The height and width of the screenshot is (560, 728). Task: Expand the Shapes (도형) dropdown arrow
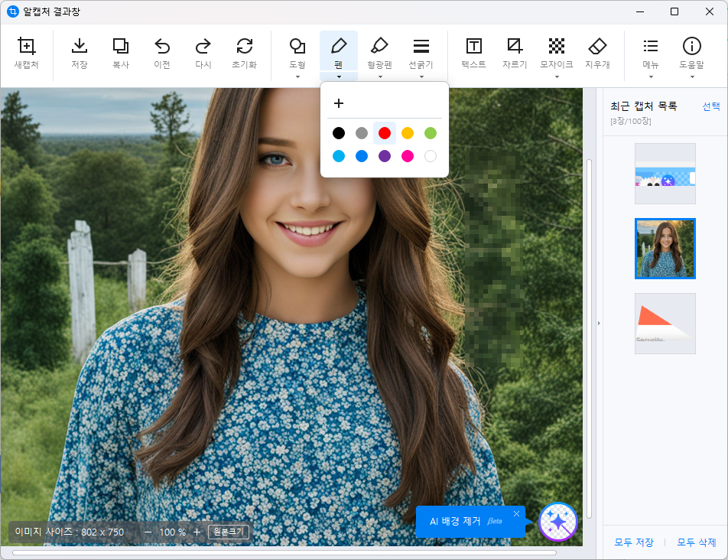coord(297,77)
